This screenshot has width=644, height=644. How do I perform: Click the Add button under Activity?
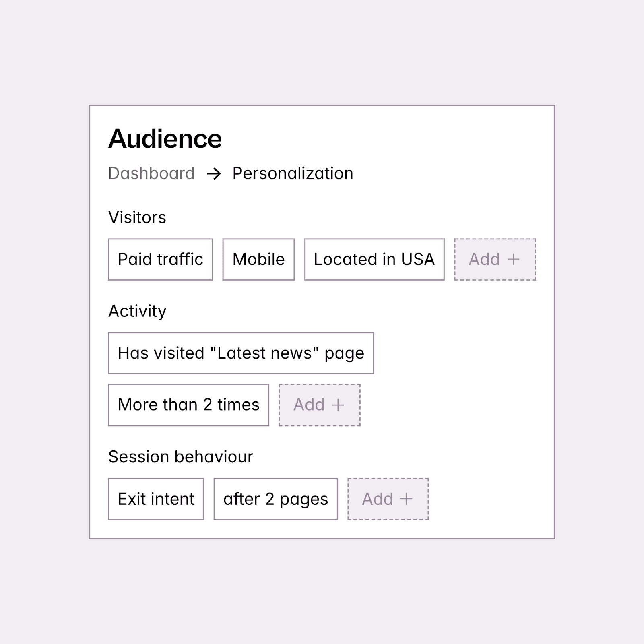(x=319, y=405)
